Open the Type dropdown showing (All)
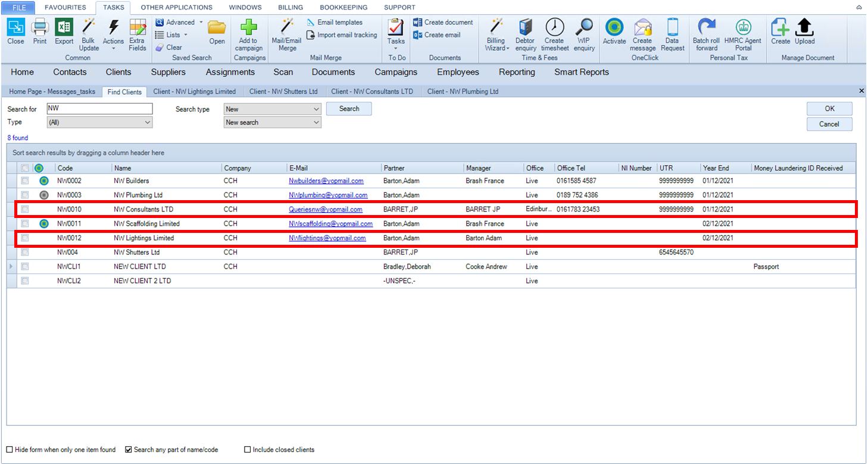Screen dimensions: 868x464 pyautogui.click(x=99, y=122)
